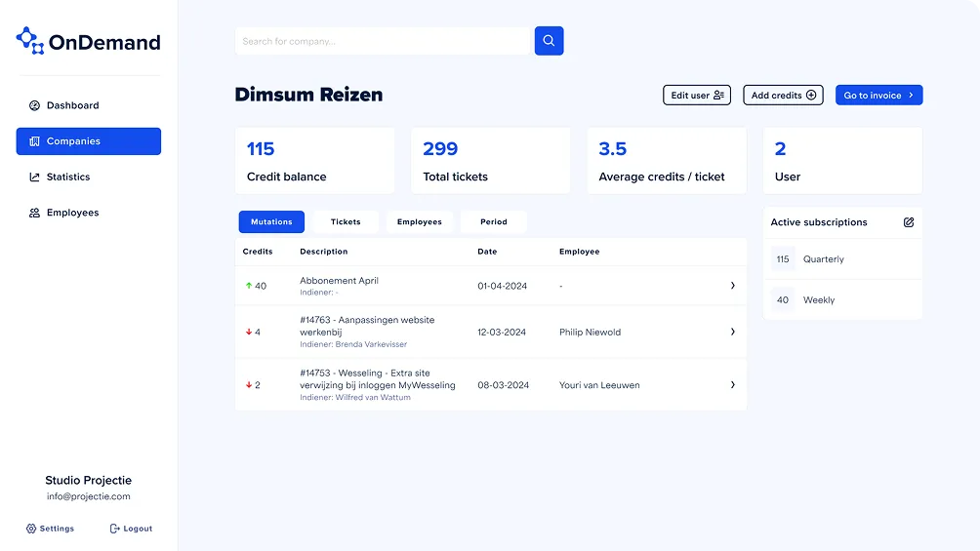Select the Employees tab above table
The width and height of the screenshot is (980, 551).
[419, 222]
